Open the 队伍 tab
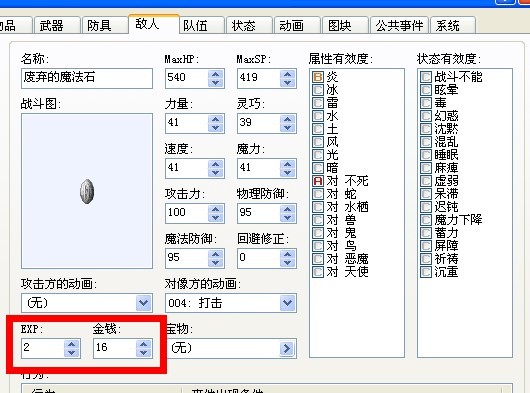Image resolution: width=530 pixels, height=393 pixels. pyautogui.click(x=201, y=25)
